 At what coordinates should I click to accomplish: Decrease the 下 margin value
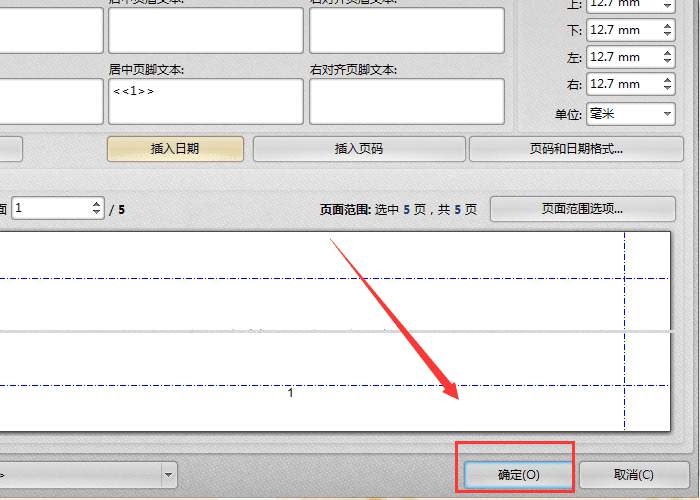[667, 34]
